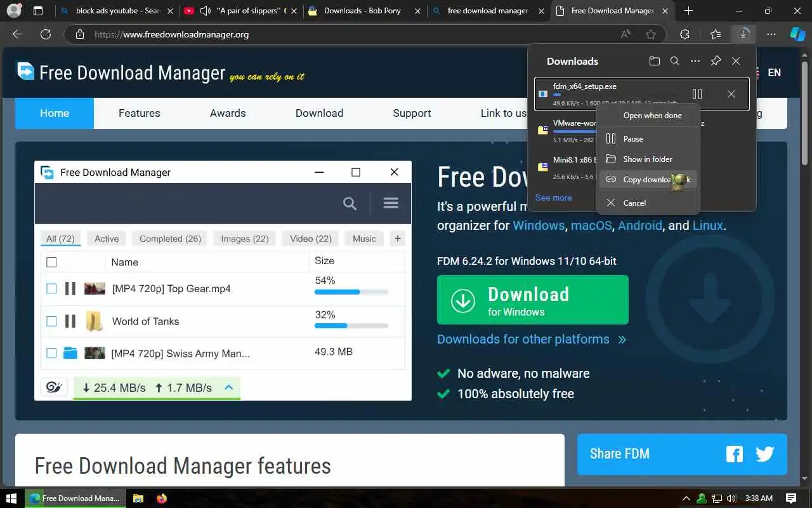Tick the World of Tanks checkbox
The height and width of the screenshot is (508, 812).
tap(51, 321)
